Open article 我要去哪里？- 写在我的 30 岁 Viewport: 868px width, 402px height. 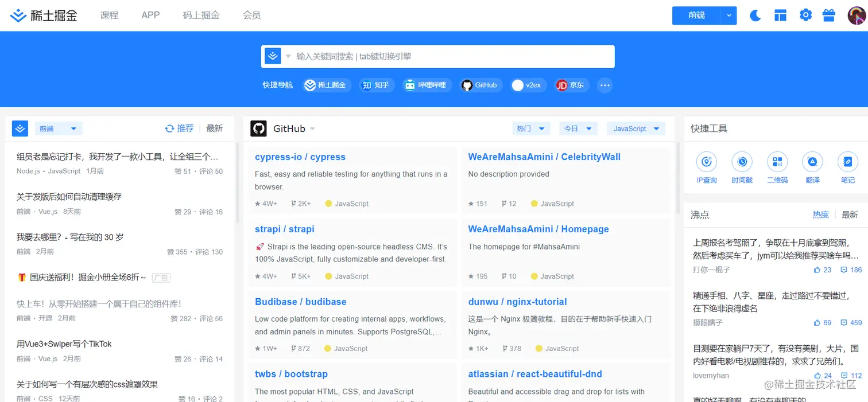[70, 237]
